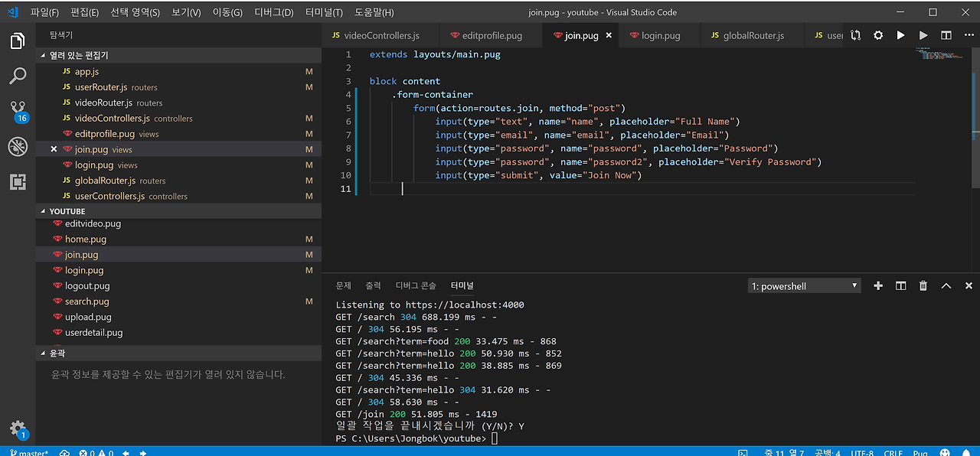
Task: Open the Debug view icon
Action: click(18, 147)
